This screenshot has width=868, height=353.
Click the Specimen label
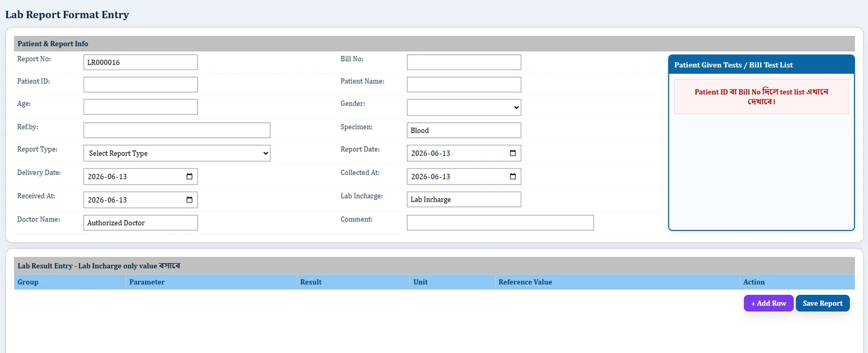point(356,127)
